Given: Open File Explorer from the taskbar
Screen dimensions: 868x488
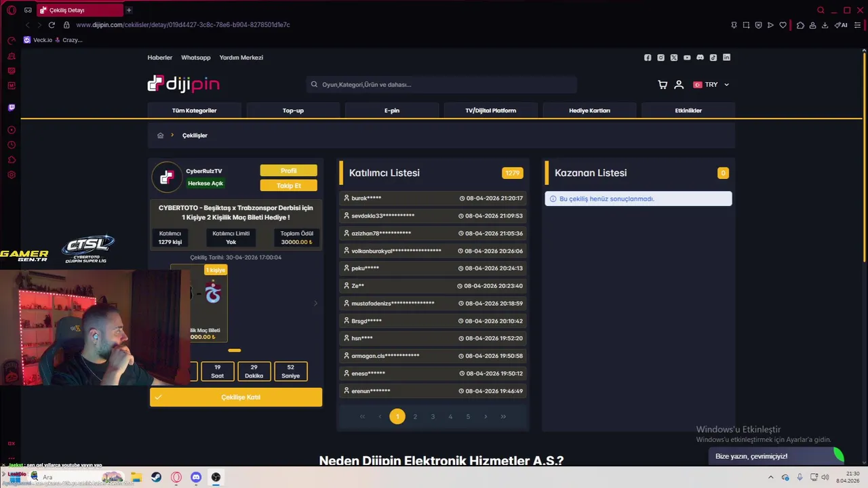Looking at the screenshot, I should tap(136, 477).
